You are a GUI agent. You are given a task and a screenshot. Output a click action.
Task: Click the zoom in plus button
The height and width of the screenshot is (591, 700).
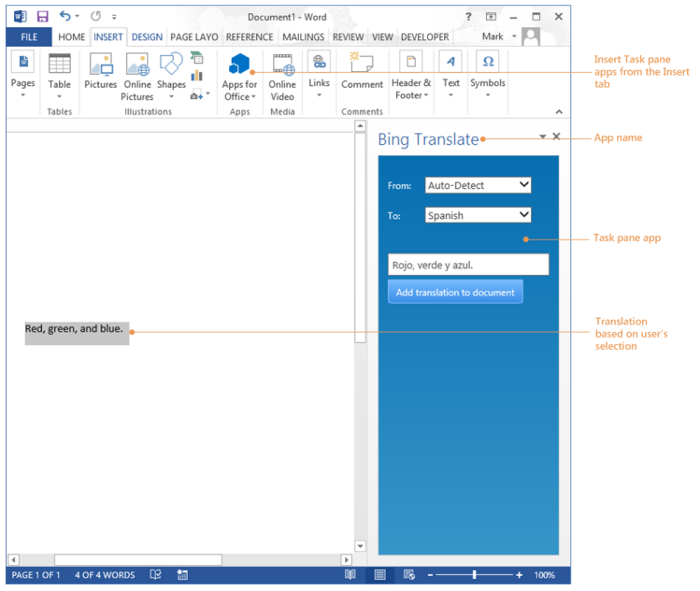pyautogui.click(x=519, y=575)
